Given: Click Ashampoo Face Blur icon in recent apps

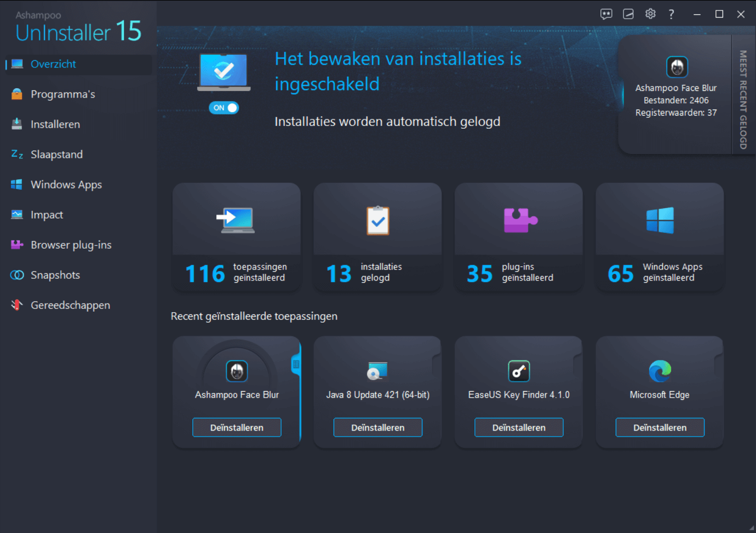Looking at the screenshot, I should 237,371.
